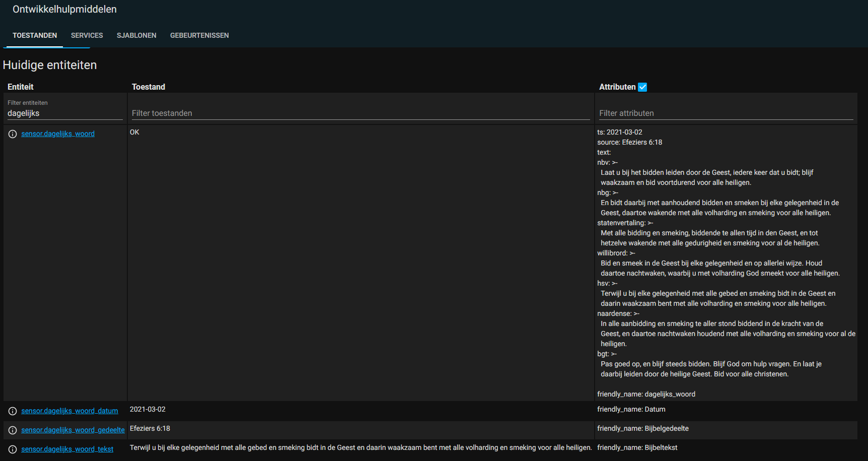Viewport: 868px width, 461px height.
Task: Open info for sensor.dagelijks_woord entity
Action: (13, 134)
